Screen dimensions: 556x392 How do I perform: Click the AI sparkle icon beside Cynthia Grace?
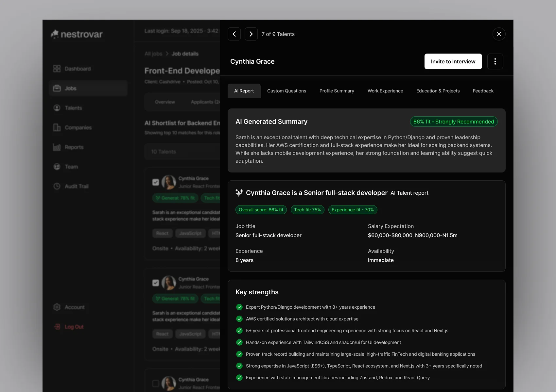(239, 193)
